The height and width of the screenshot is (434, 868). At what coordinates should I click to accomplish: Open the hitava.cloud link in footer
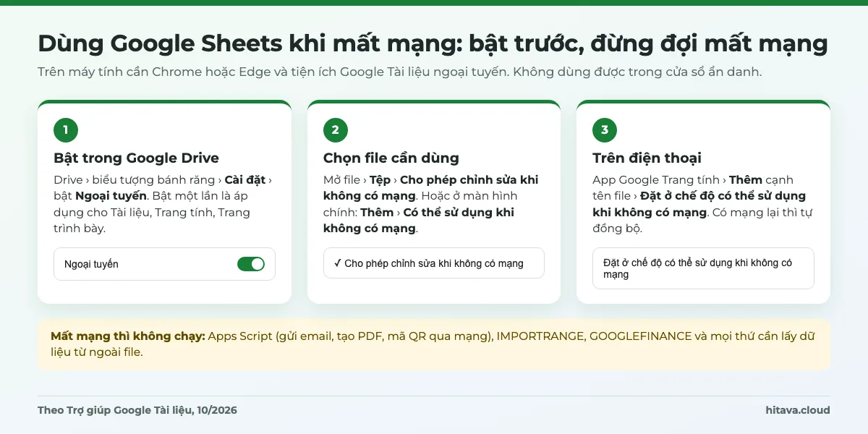(798, 410)
